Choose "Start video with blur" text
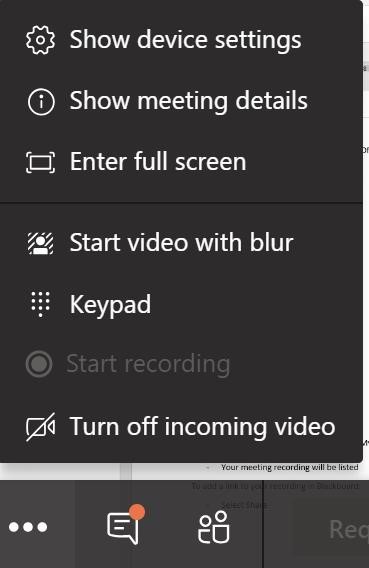The width and height of the screenshot is (369, 568). 181,243
